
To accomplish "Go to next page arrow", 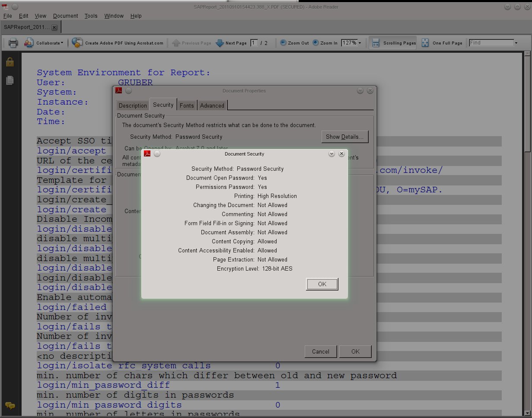I will [x=220, y=43].
